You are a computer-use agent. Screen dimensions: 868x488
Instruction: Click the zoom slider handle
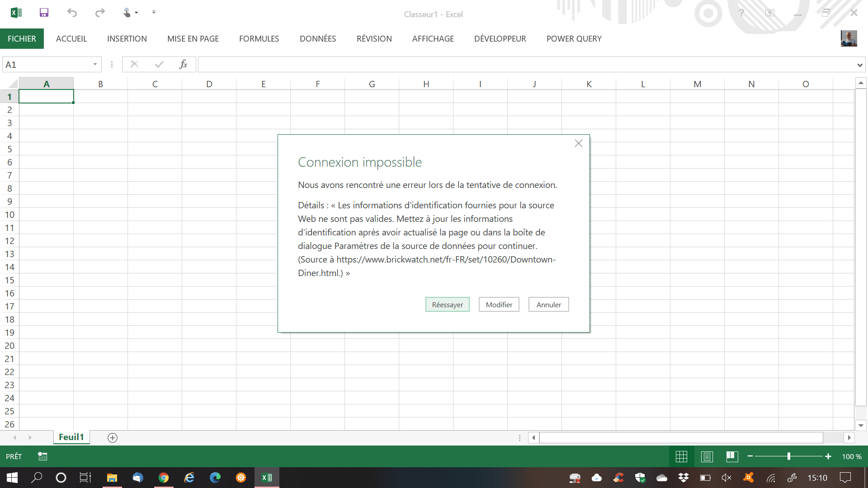coord(788,456)
